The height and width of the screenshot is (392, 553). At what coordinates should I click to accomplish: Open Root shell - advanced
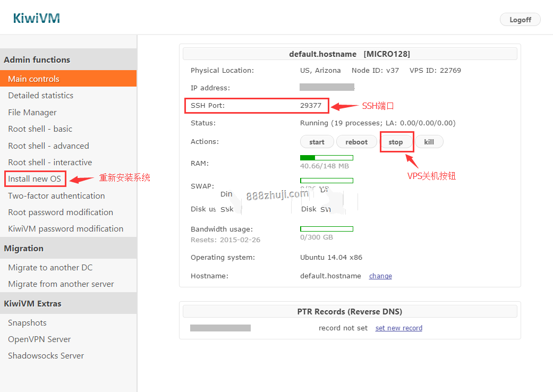[x=49, y=146]
